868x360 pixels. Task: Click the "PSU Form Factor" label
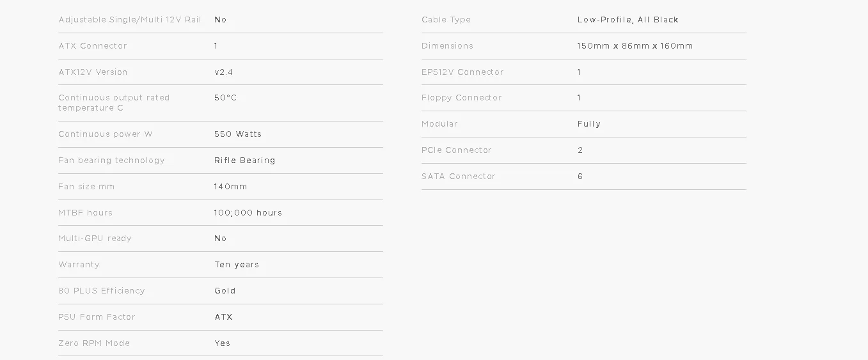tap(97, 317)
